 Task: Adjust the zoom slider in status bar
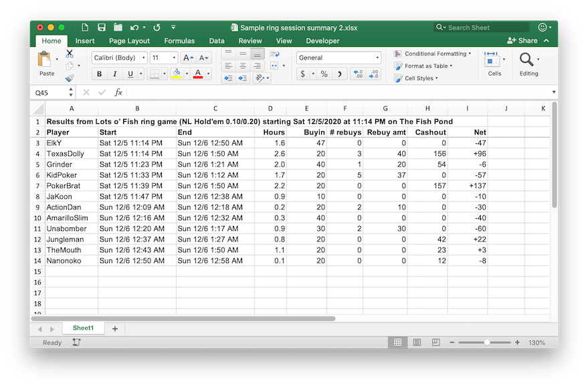click(x=487, y=343)
